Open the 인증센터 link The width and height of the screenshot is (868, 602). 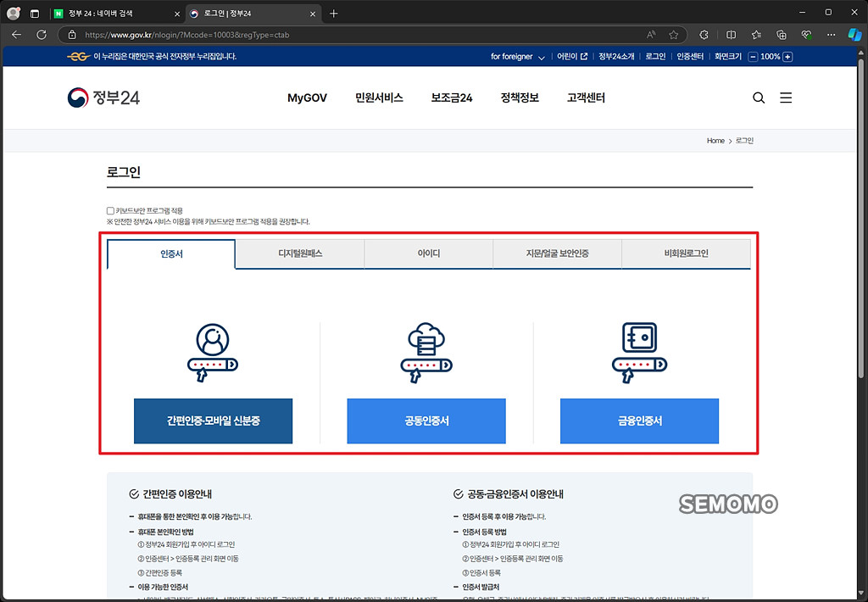coord(690,57)
